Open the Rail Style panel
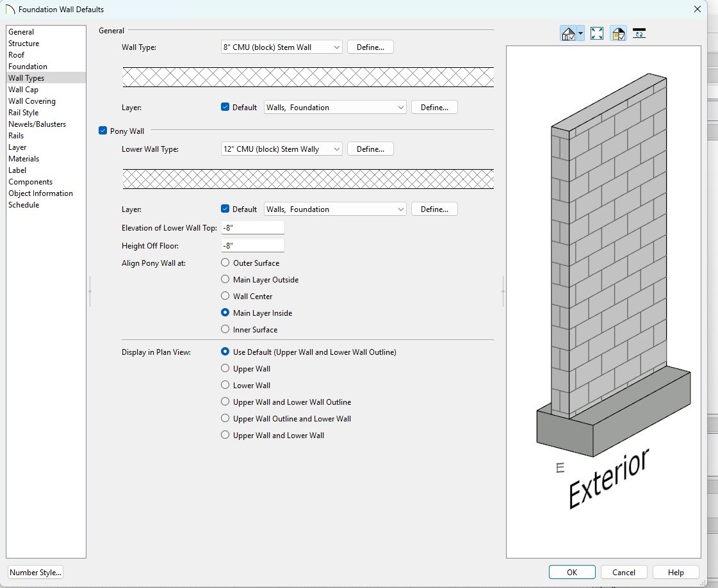The width and height of the screenshot is (718, 588). tap(23, 112)
